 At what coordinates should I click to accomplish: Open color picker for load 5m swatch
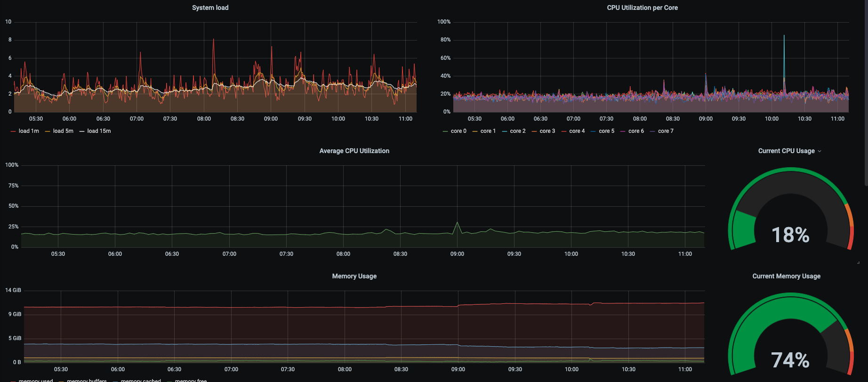(48, 131)
